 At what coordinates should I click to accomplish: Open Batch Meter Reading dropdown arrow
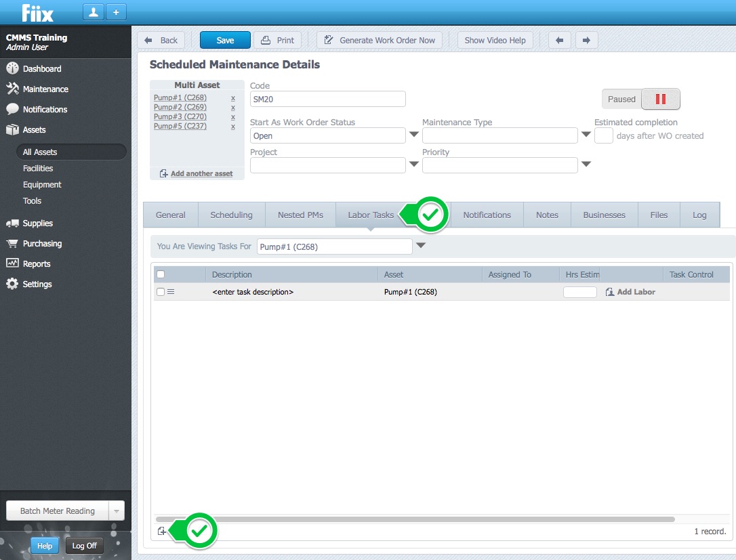coord(117,511)
